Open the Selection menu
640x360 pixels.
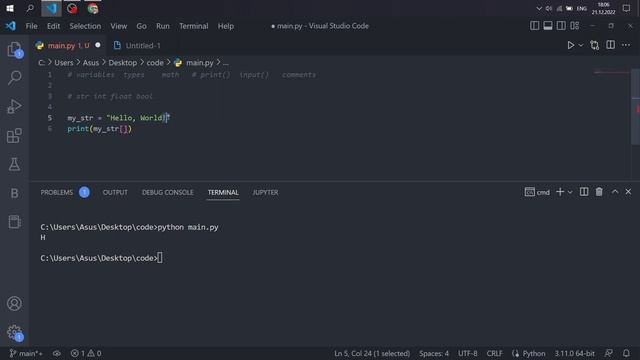85,26
